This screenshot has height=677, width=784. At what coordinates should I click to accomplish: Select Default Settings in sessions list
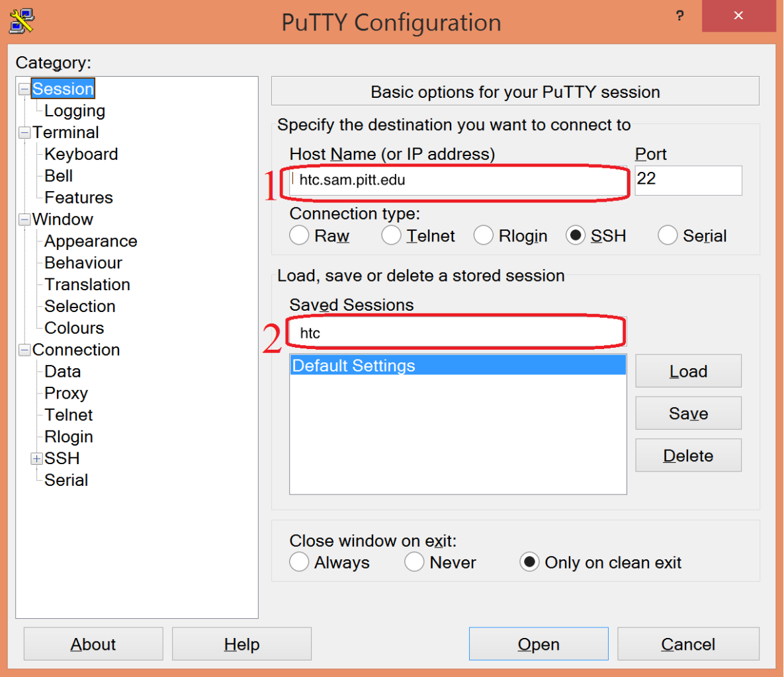457,366
